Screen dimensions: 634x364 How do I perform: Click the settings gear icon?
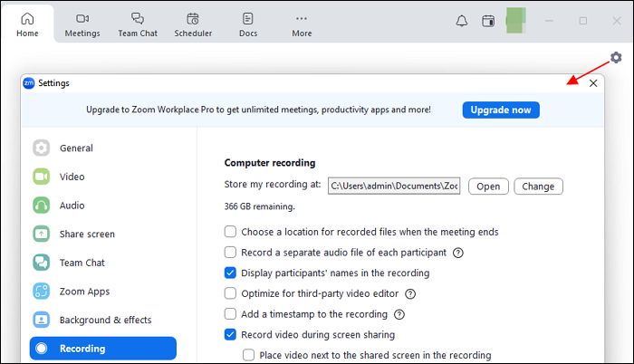pos(616,58)
